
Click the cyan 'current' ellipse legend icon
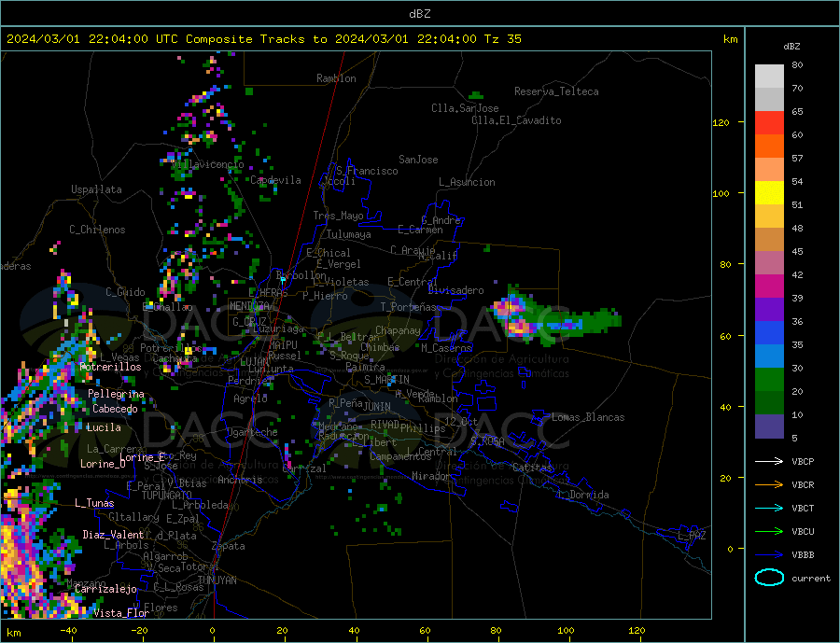pyautogui.click(x=769, y=578)
